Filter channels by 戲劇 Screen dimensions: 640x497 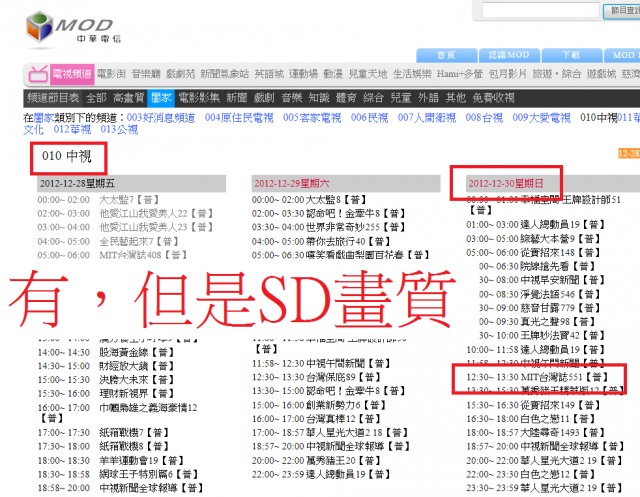(x=264, y=98)
